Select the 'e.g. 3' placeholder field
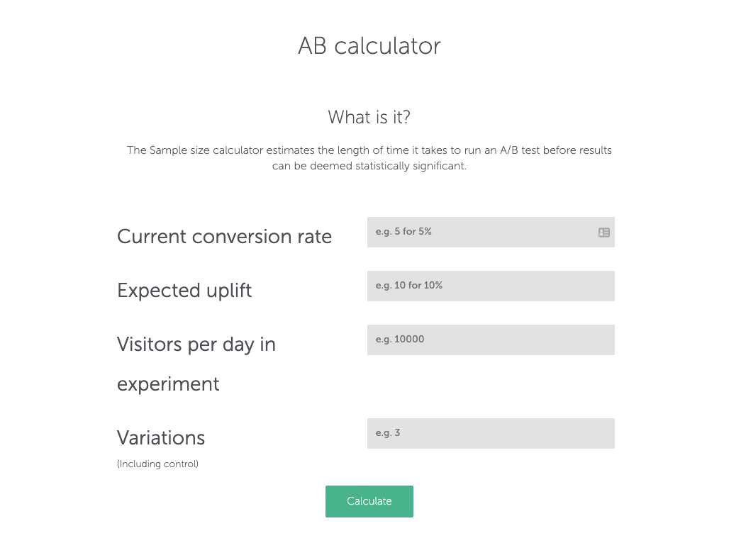 pyautogui.click(x=491, y=433)
